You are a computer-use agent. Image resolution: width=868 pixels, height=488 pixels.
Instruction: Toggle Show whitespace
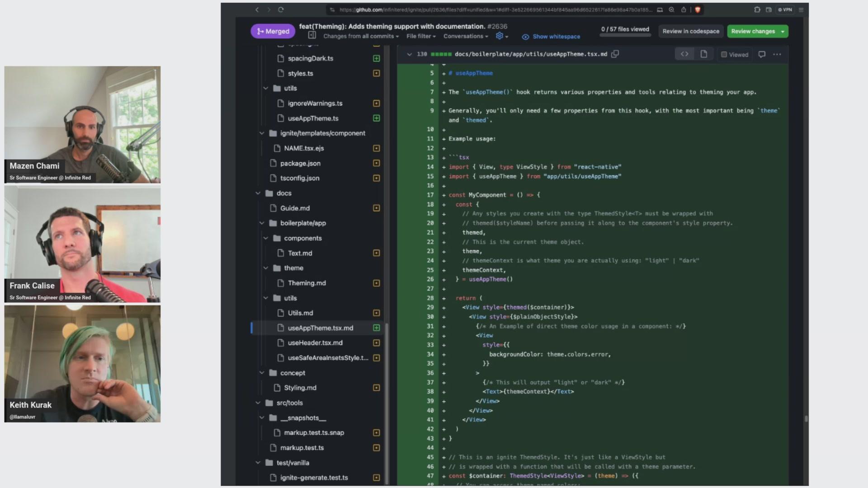click(551, 37)
